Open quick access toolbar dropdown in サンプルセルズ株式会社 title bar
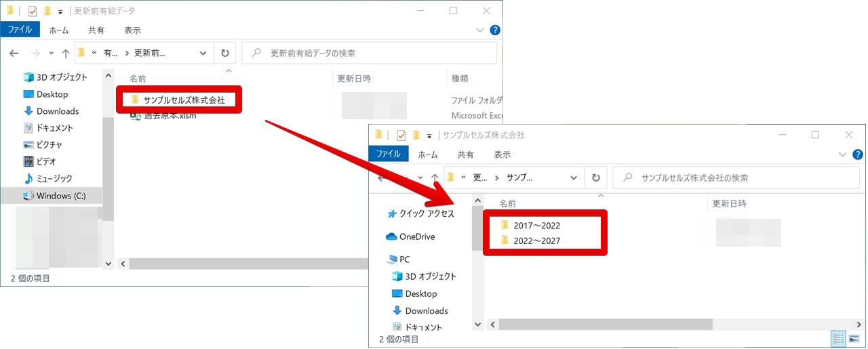 pos(429,136)
